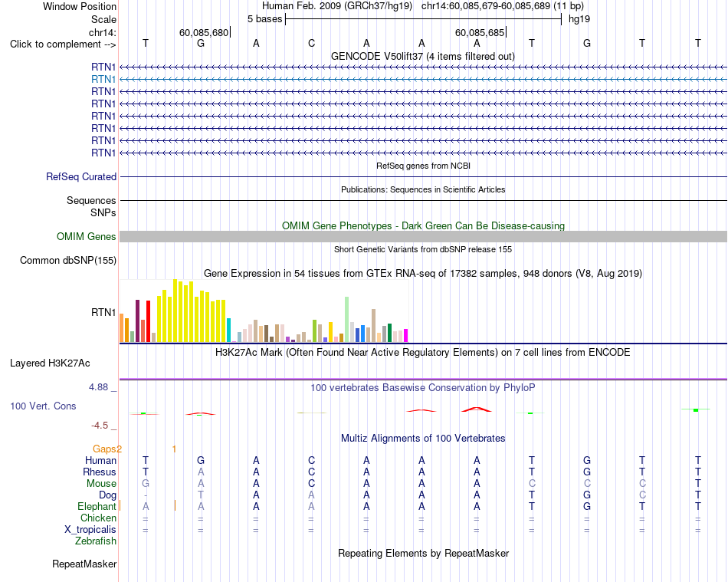The width and height of the screenshot is (728, 582).
Task: Click the tall light-green GTEx expression bar
Action: pyautogui.click(x=347, y=320)
